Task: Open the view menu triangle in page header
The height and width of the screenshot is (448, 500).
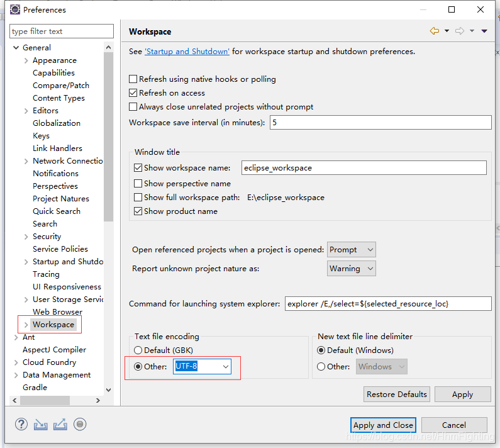Action: pyautogui.click(x=484, y=31)
